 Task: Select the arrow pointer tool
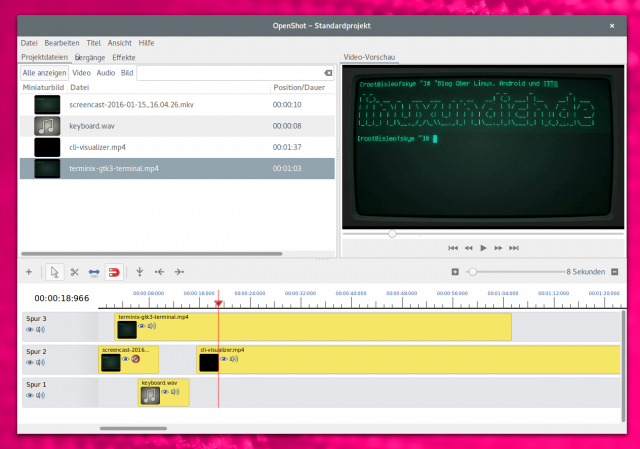pos(55,272)
